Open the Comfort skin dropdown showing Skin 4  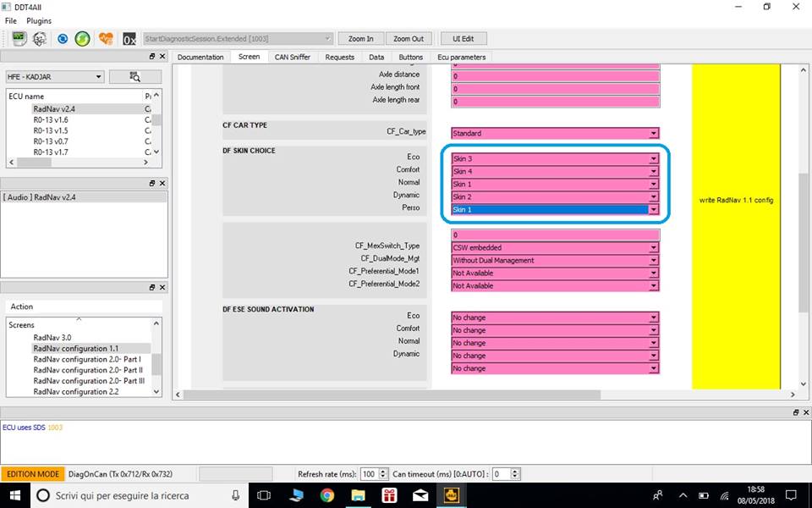[x=555, y=171]
